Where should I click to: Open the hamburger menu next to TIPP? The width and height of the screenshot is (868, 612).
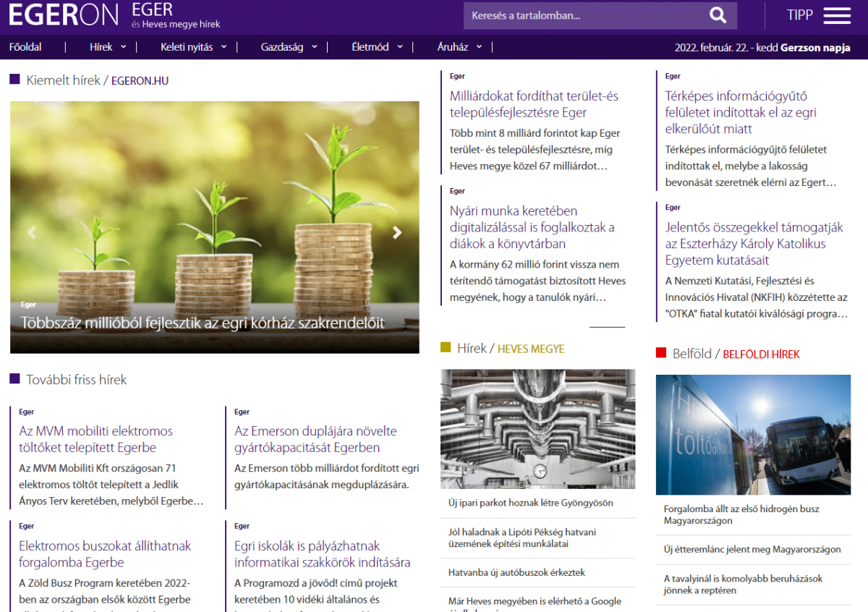[836, 14]
